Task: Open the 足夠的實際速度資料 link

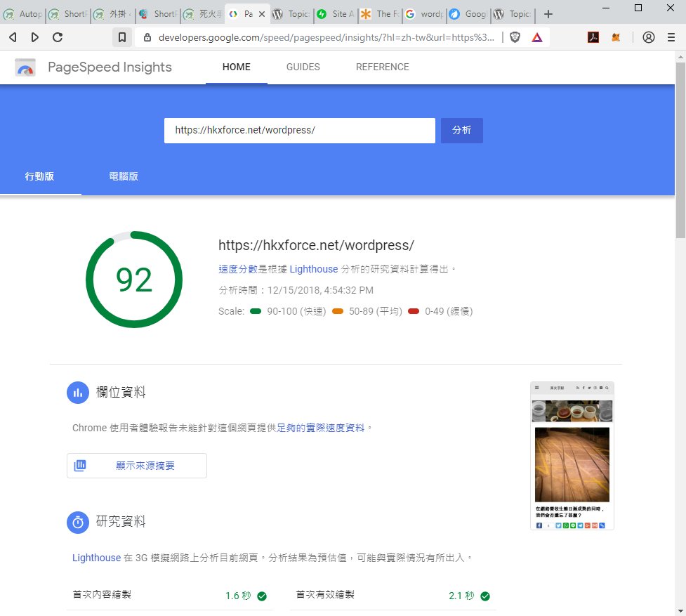Action: [x=321, y=428]
